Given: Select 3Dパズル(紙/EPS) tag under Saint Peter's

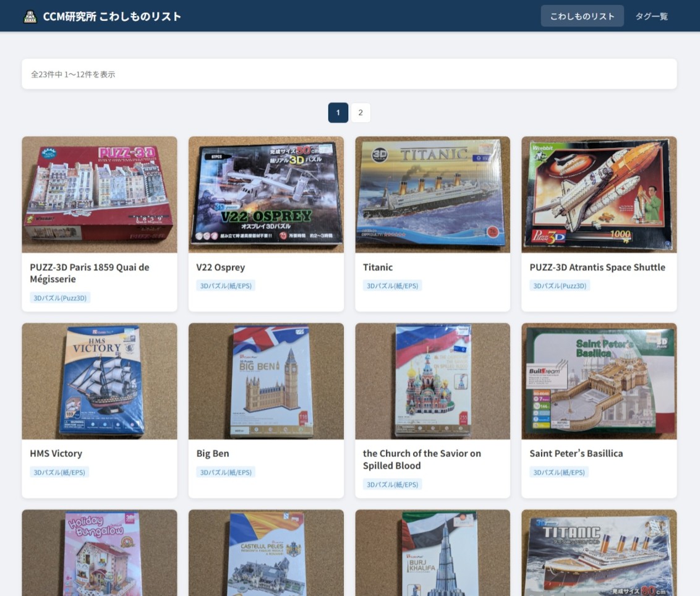Looking at the screenshot, I should click(559, 472).
